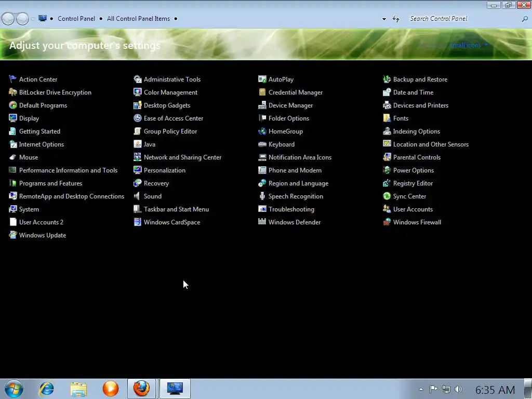Viewport: 532px width, 399px height.
Task: Open the HomeGroup icon
Action: (262, 131)
